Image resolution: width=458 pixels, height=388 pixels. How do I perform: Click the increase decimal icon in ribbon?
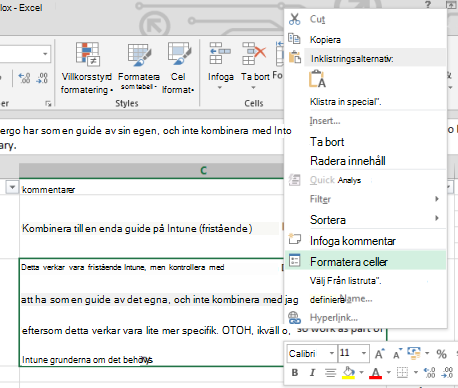(x=24, y=78)
